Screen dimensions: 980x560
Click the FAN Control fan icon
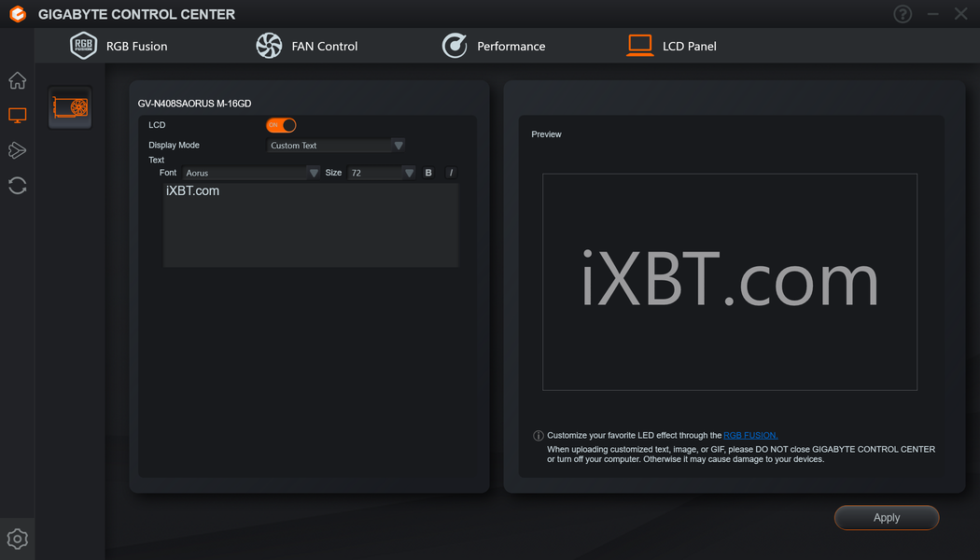[269, 46]
